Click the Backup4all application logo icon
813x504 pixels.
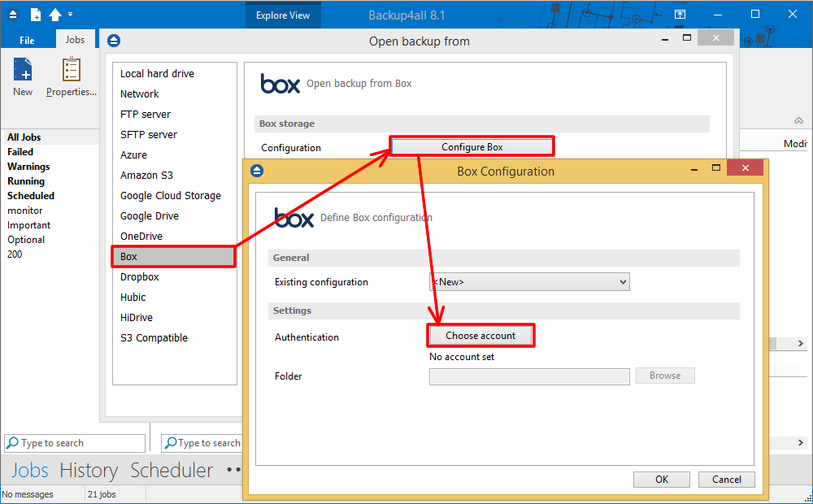(13, 15)
